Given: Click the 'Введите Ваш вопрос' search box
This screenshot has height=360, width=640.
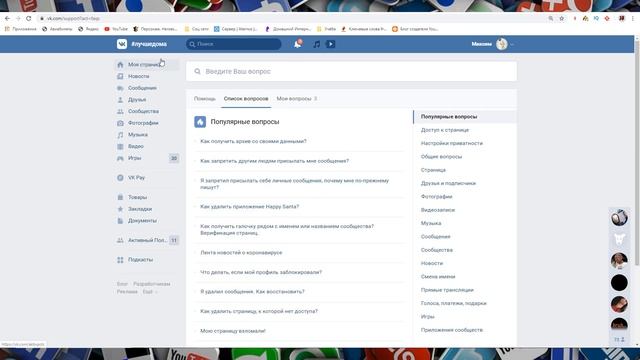Looking at the screenshot, I should [x=351, y=71].
